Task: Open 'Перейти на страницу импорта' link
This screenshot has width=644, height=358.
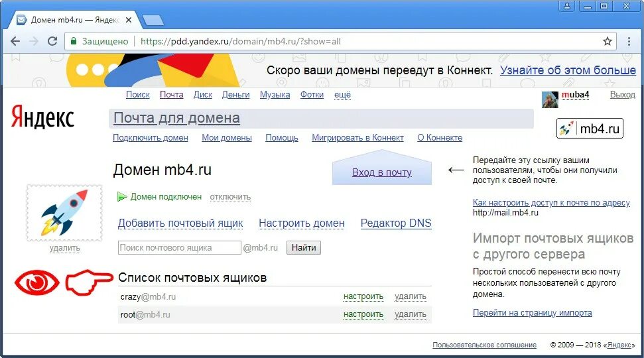Action: pos(533,313)
